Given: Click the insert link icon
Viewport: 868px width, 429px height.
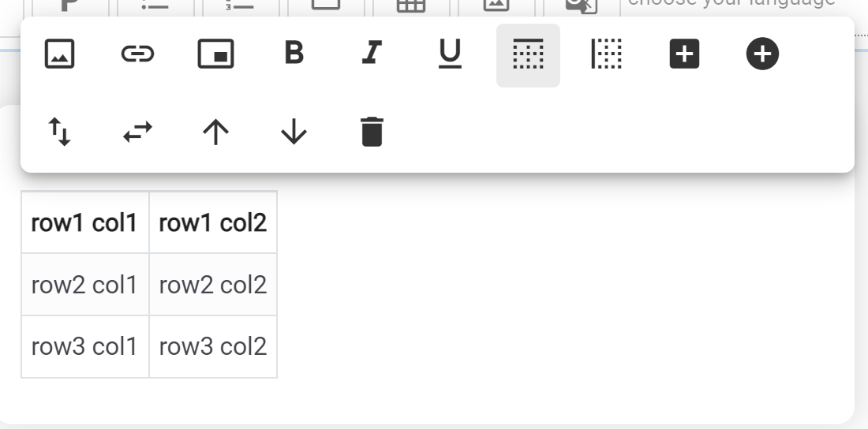Looking at the screenshot, I should click(137, 54).
